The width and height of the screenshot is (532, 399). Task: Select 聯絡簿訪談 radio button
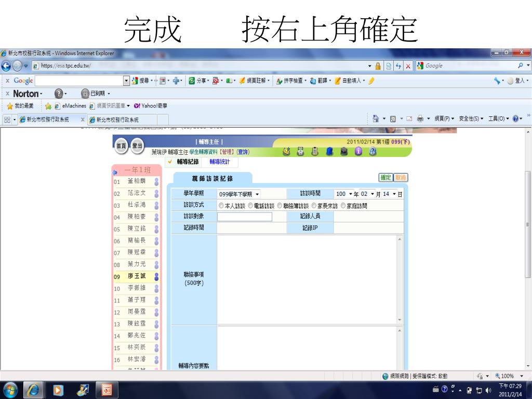coord(280,205)
